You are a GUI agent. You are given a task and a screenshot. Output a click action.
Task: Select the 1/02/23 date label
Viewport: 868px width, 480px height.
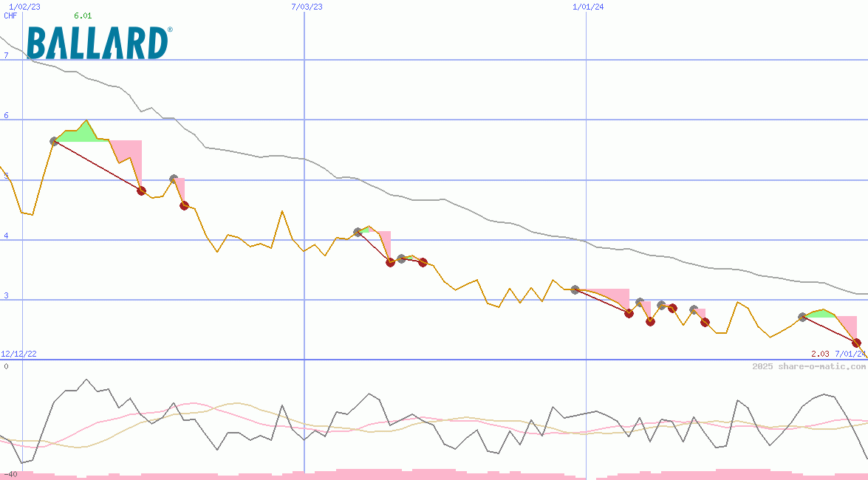coord(24,7)
